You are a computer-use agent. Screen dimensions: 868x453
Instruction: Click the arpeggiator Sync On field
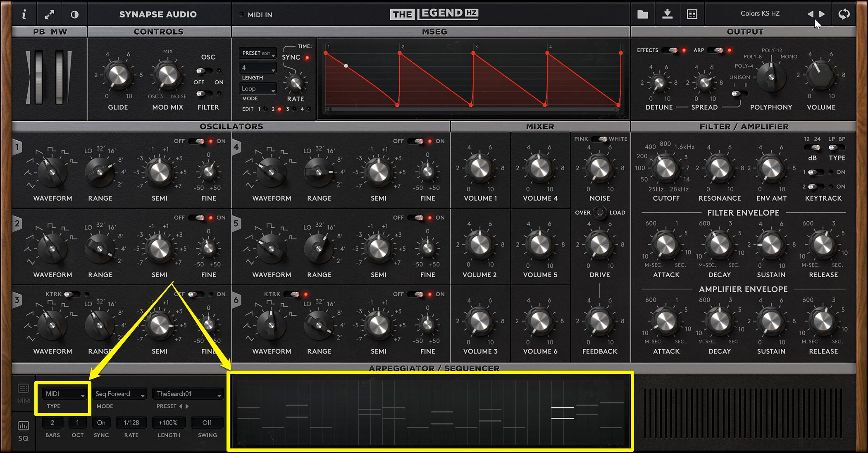click(x=101, y=423)
